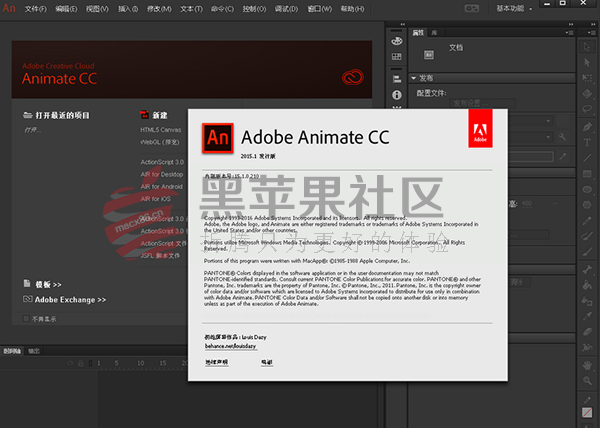Open the behance.net/louisdazy link
600x428 pixels.
pos(230,346)
